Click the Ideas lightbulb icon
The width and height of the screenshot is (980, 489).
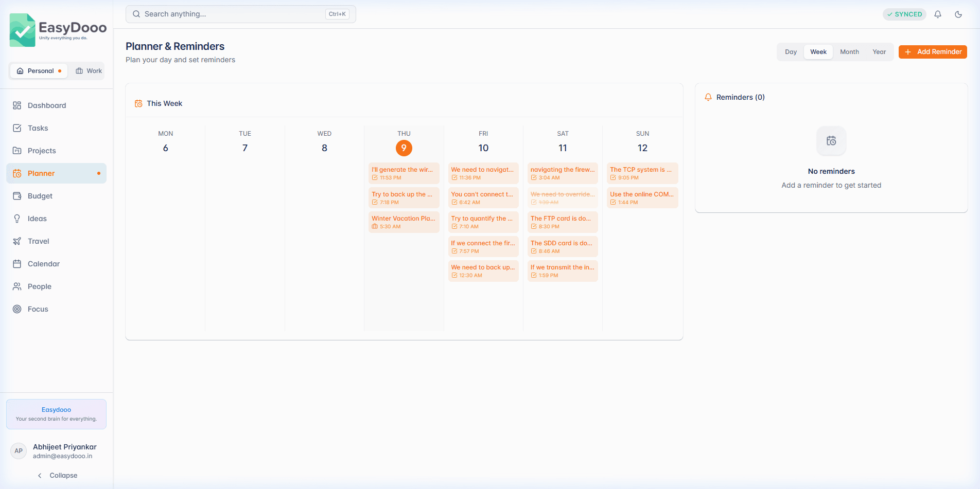(x=17, y=219)
